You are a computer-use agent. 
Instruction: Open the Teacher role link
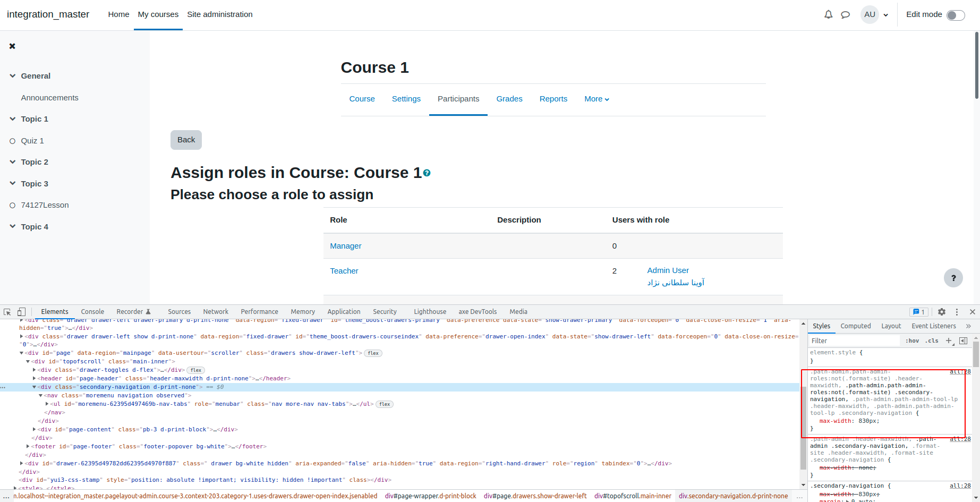coord(344,271)
